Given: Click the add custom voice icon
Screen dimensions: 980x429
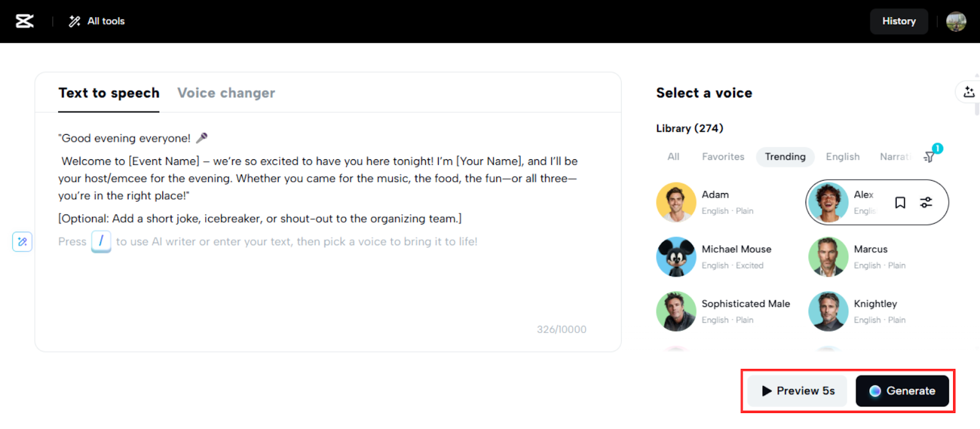Looking at the screenshot, I should (x=968, y=93).
